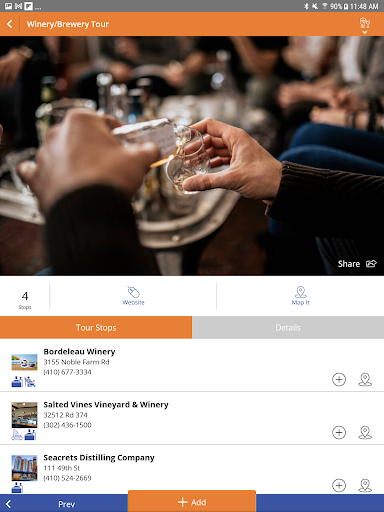384x512 pixels.
Task: Tap the back arrow in the header
Action: coord(10,24)
